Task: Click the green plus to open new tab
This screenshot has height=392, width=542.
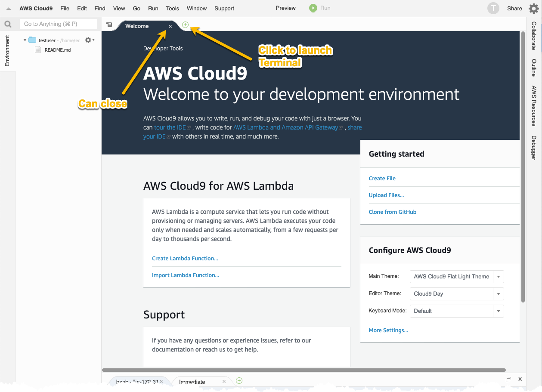Action: [185, 25]
